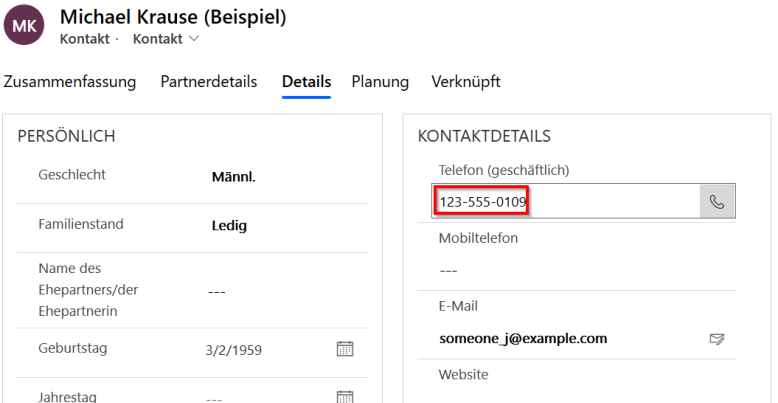Go to the Planung tab
Viewport: 778px width, 403px height.
[x=380, y=82]
